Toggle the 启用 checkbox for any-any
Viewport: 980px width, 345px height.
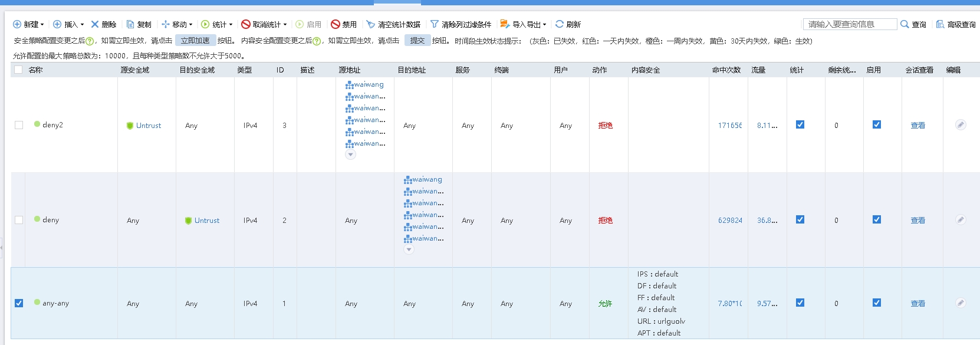[877, 303]
